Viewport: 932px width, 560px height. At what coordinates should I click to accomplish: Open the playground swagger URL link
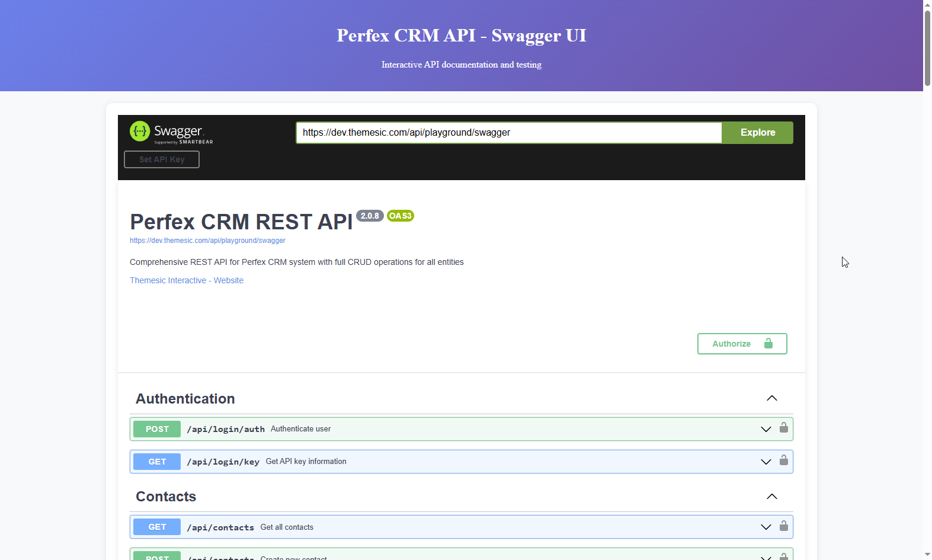(207, 241)
